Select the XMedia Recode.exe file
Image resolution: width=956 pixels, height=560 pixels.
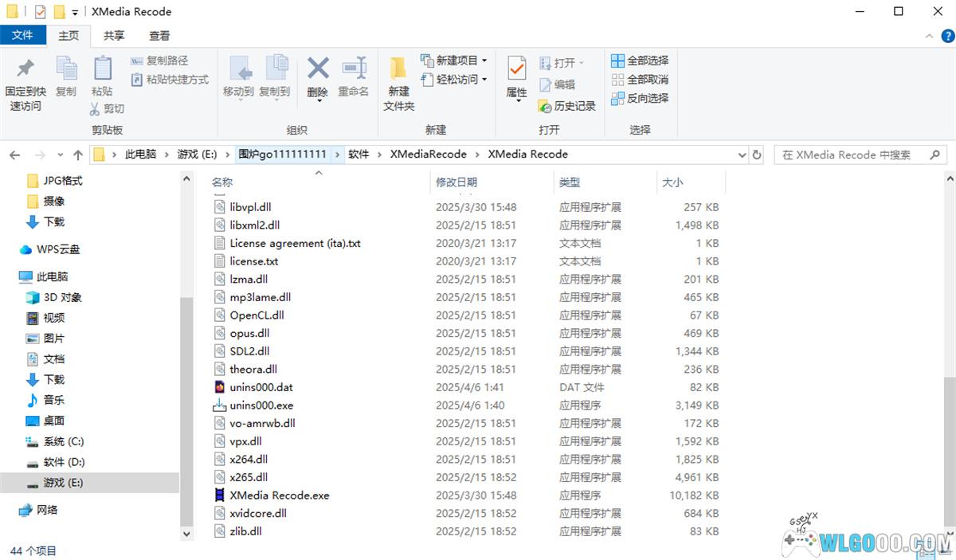(x=279, y=495)
